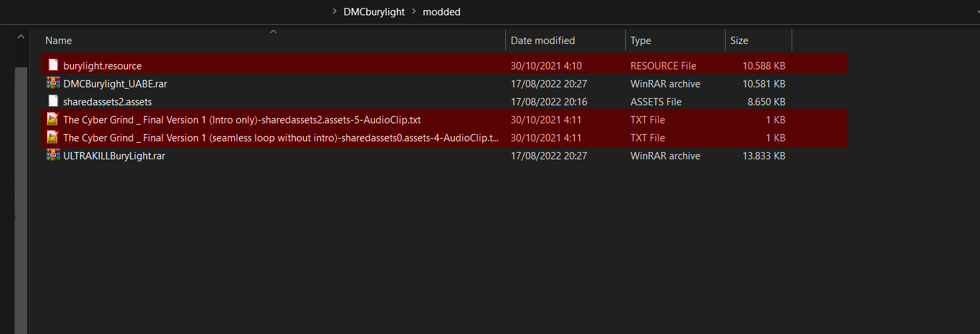
Task: Open the chevron between DMCburylight and modded
Action: coord(414,11)
